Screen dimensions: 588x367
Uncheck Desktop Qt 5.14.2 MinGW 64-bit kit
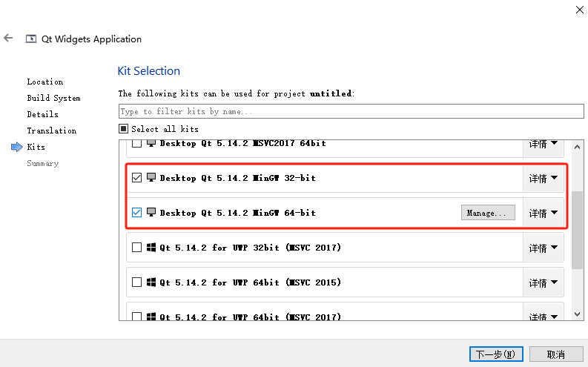point(137,213)
